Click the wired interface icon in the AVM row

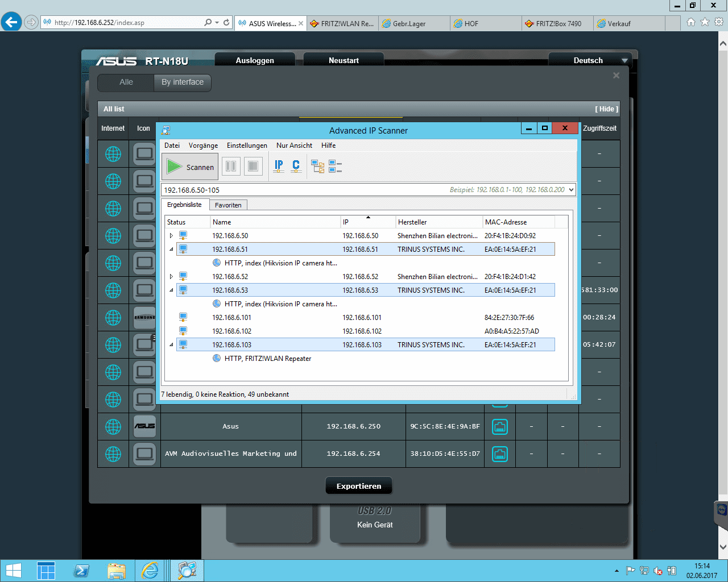click(499, 454)
